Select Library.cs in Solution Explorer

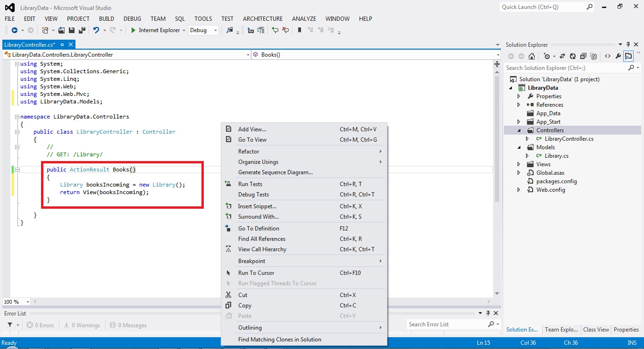pyautogui.click(x=557, y=156)
